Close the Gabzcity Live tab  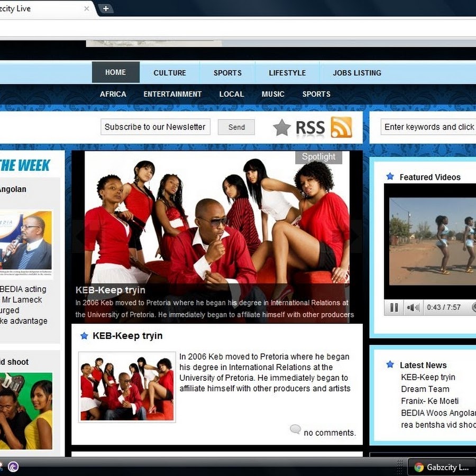tap(87, 8)
